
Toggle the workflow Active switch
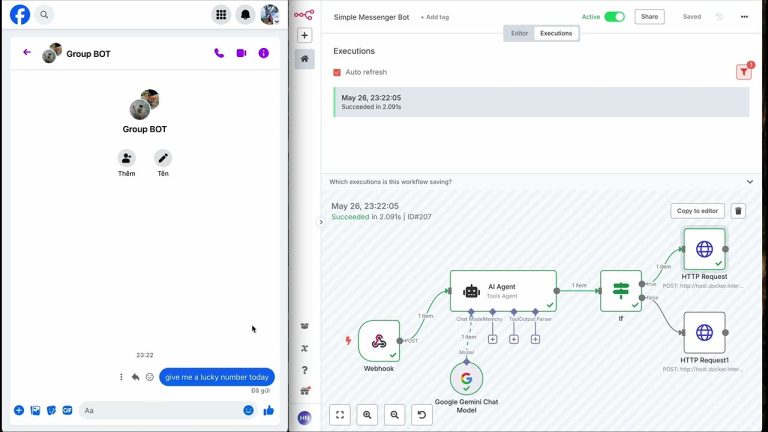click(614, 17)
